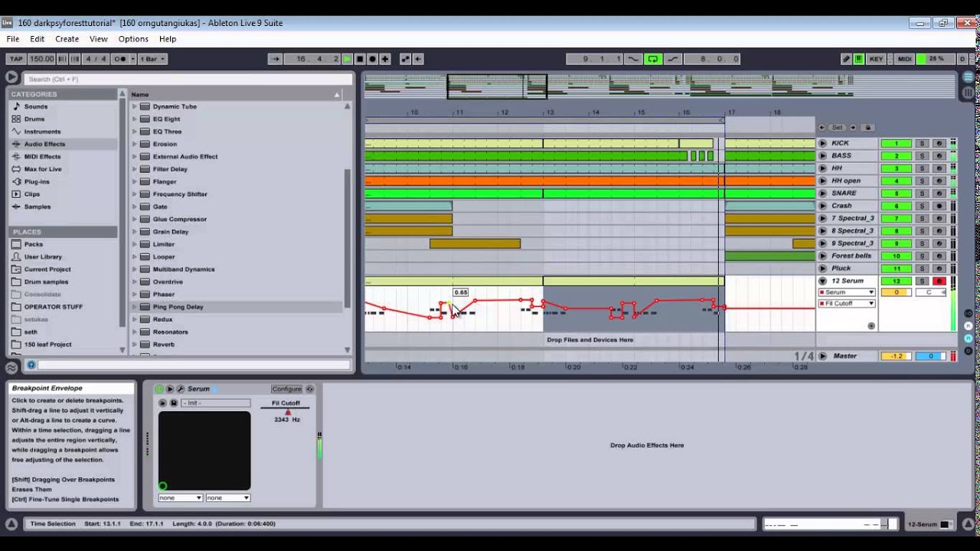Open the File menu

[13, 39]
